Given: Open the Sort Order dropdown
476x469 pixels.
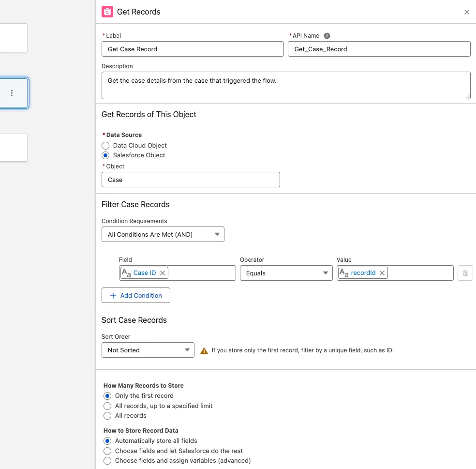Looking at the screenshot, I should click(148, 350).
